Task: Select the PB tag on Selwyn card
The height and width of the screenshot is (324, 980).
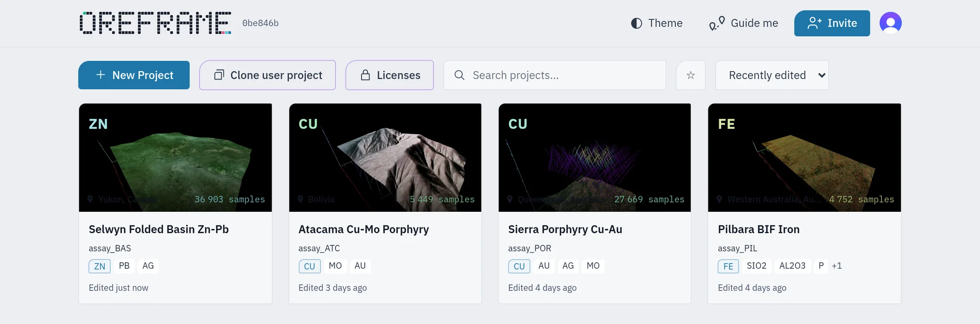Action: 124,266
